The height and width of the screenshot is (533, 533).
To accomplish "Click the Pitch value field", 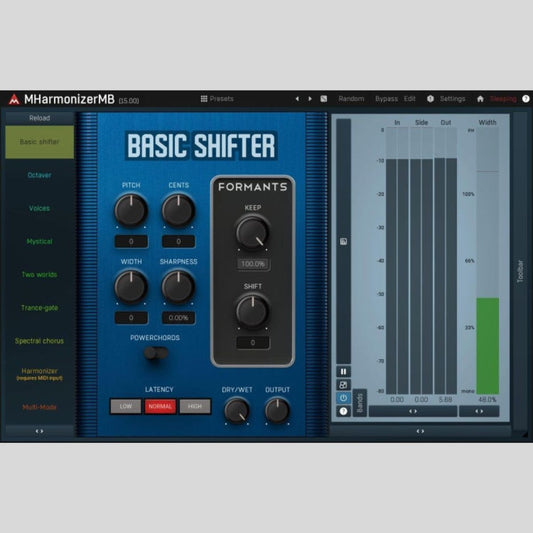I will [131, 241].
